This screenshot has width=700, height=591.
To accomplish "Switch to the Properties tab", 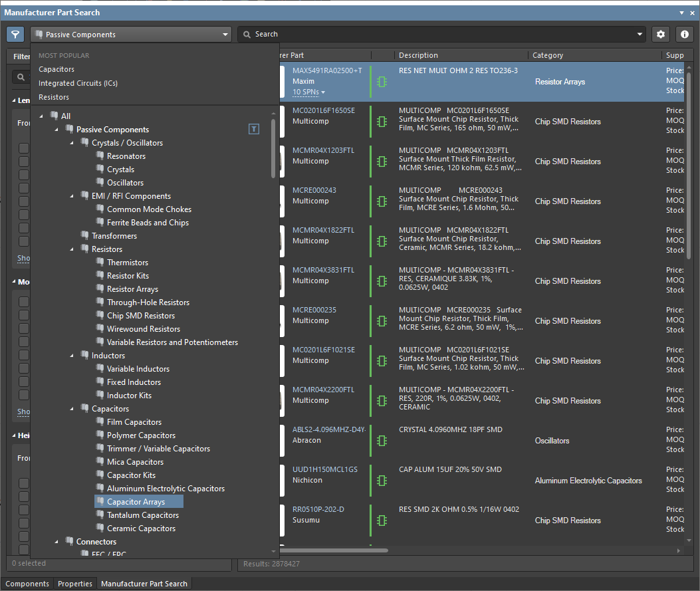I will coord(75,584).
